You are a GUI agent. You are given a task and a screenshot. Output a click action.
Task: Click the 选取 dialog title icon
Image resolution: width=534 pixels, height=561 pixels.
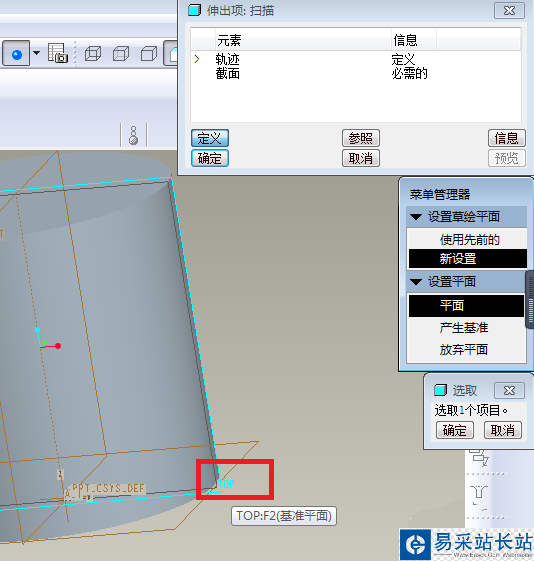tap(440, 390)
